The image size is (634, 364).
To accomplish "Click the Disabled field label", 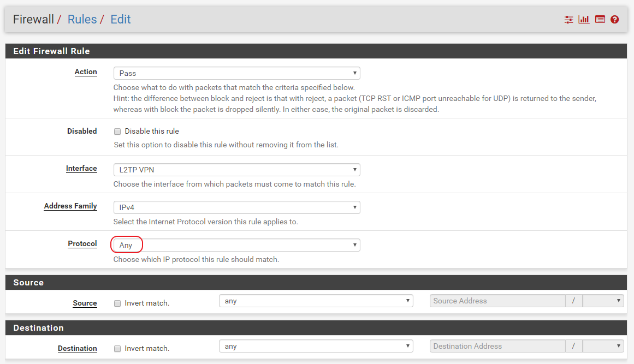I will click(x=82, y=131).
